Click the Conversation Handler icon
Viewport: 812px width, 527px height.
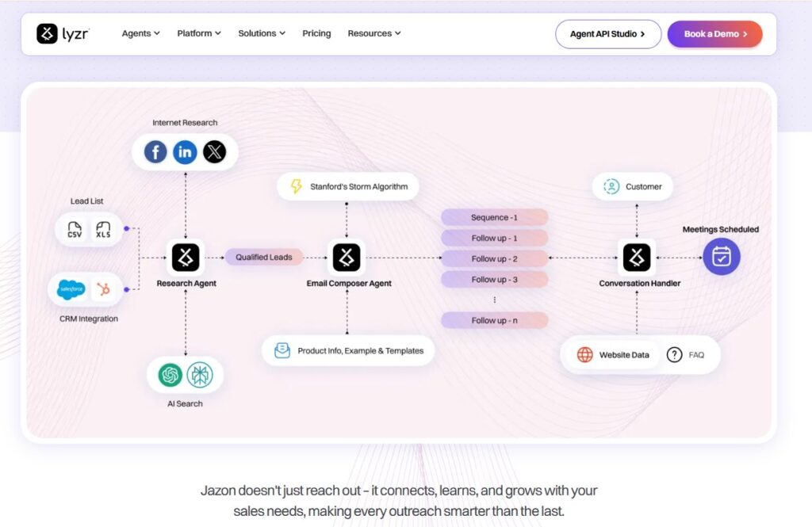(637, 258)
